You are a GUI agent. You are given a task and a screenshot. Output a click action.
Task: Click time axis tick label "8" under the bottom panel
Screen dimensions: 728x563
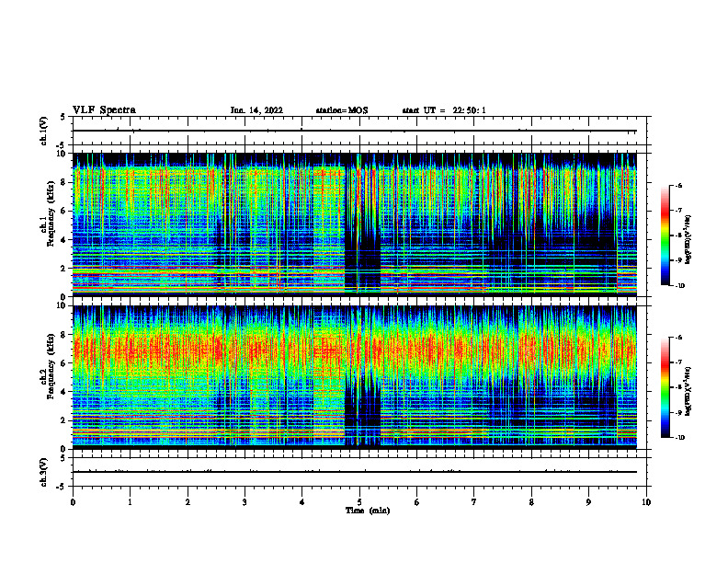click(x=531, y=502)
